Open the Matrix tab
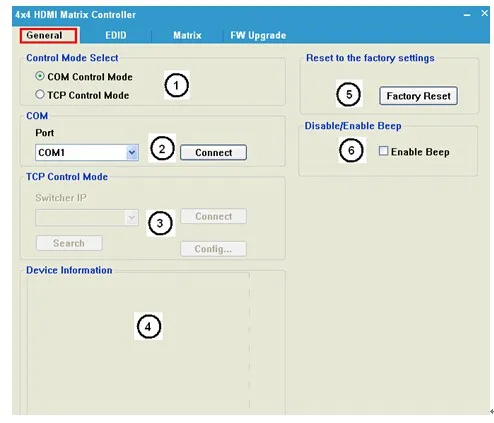The image size is (494, 423). coord(187,35)
